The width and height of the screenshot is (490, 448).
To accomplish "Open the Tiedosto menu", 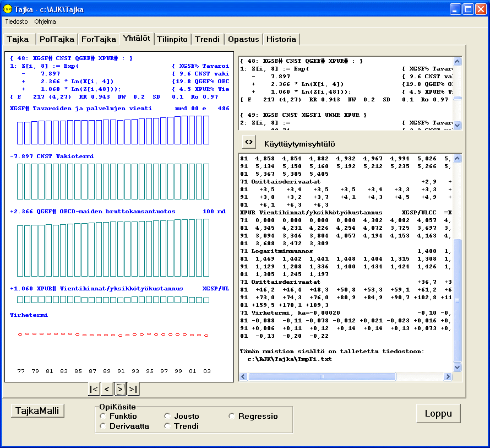I will 17,21.
